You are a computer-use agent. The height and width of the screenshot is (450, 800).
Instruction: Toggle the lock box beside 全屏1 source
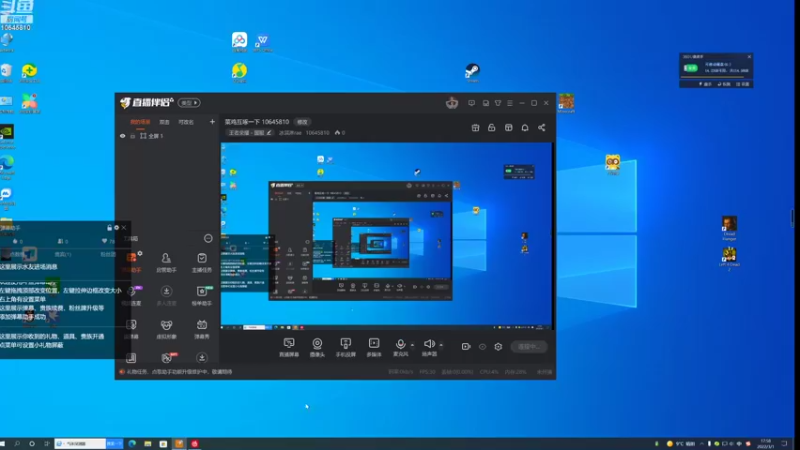pyautogui.click(x=133, y=136)
